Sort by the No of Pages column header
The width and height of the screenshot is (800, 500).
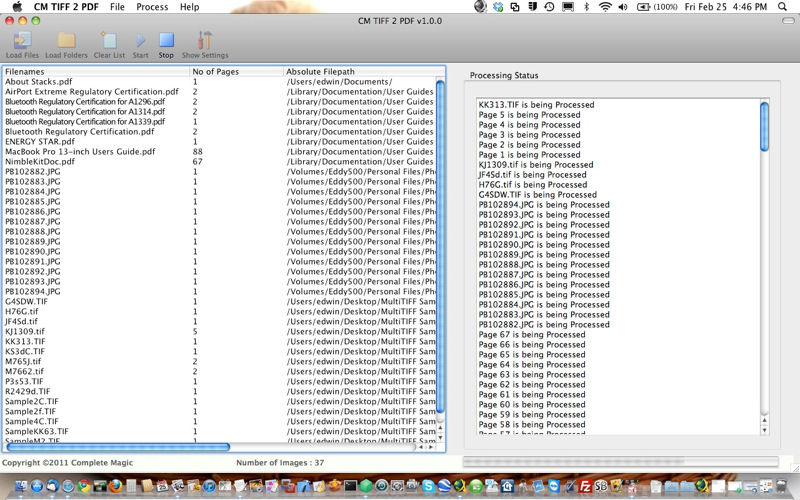[x=236, y=71]
